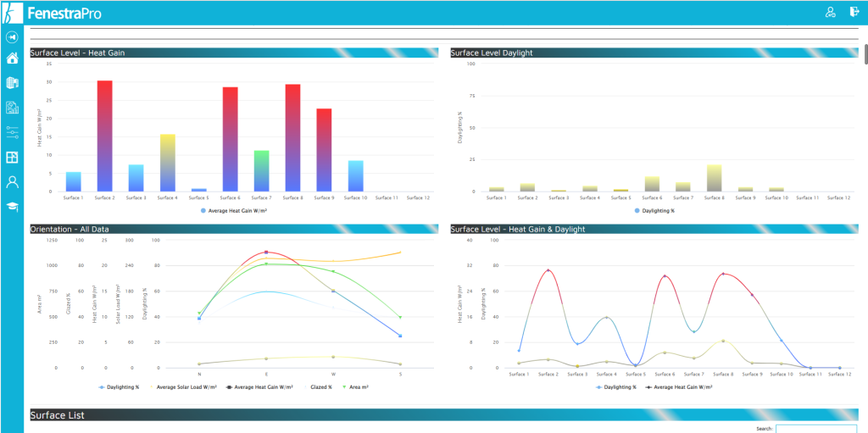Go to Home via the house icon
868x433 pixels.
[x=12, y=58]
